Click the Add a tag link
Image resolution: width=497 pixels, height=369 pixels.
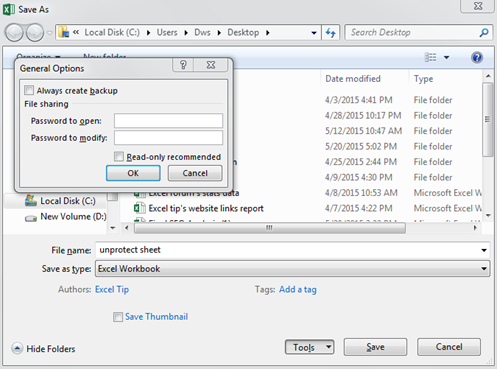click(x=298, y=290)
